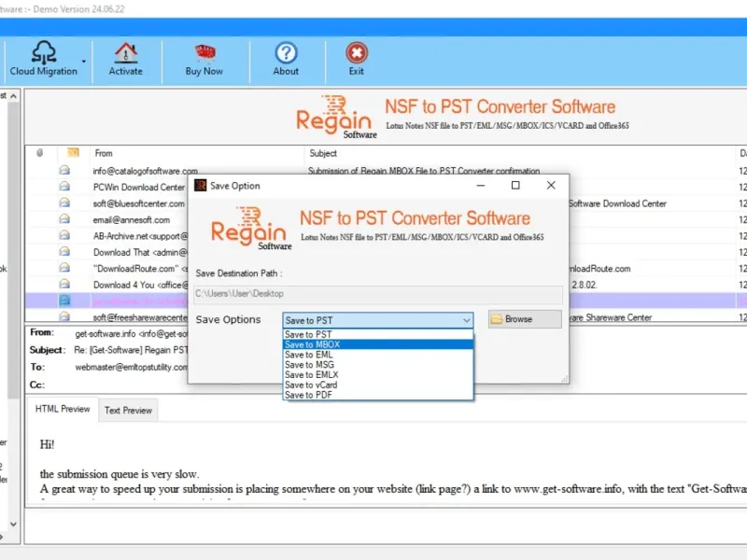Sort emails by From column
Image resolution: width=747 pixels, height=560 pixels.
pos(104,153)
